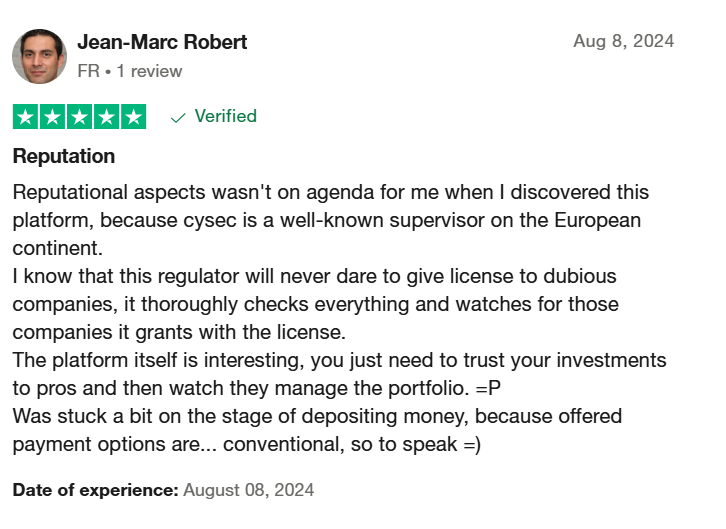Click the fifth green rating star
This screenshot has height=529, width=726.
(133, 117)
